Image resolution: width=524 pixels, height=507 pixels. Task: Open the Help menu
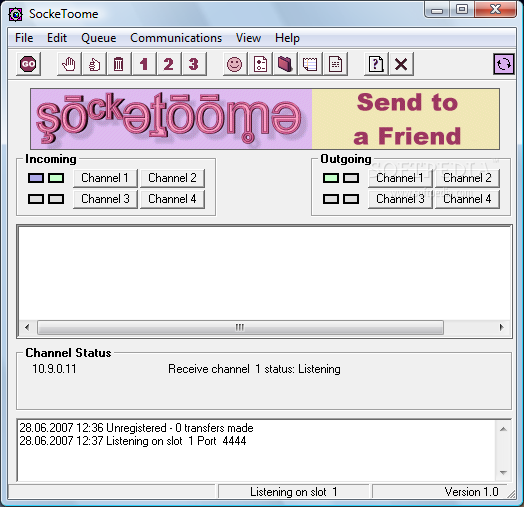pyautogui.click(x=287, y=38)
